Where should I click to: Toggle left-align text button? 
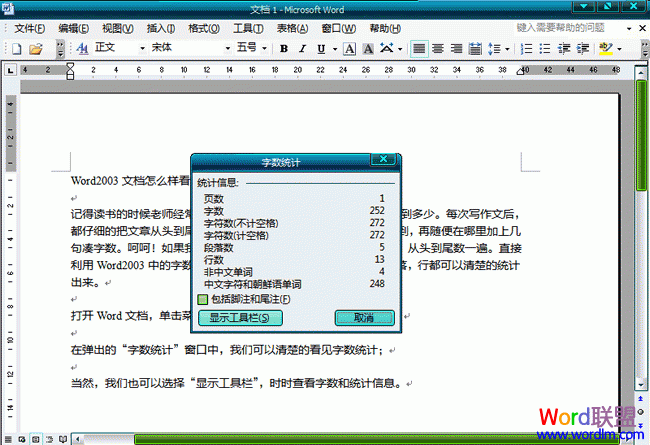point(418,48)
